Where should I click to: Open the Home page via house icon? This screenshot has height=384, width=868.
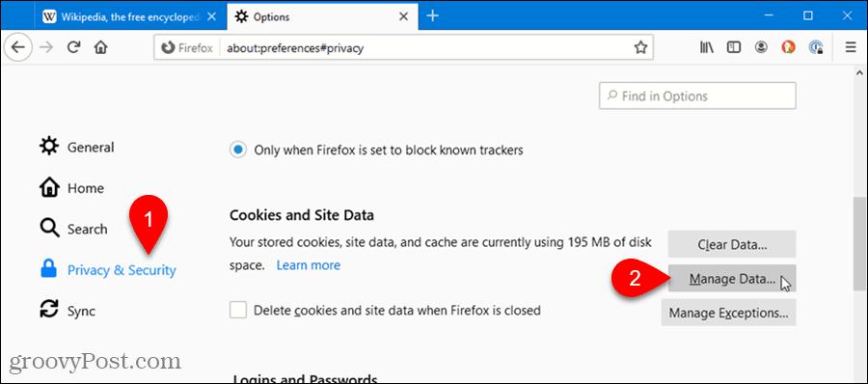point(100,47)
